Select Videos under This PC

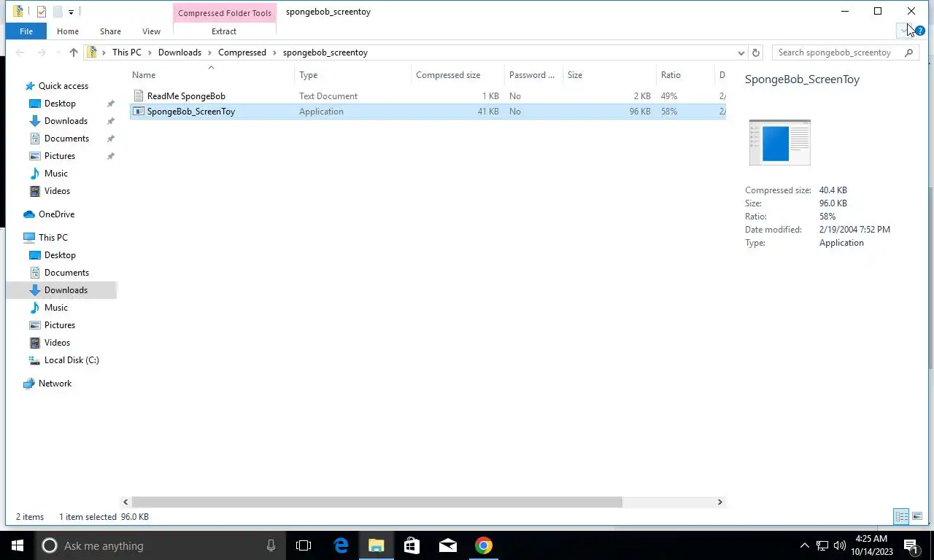57,343
